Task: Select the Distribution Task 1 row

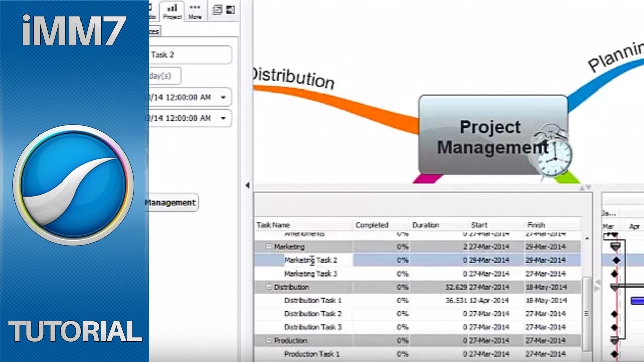Action: click(418, 301)
